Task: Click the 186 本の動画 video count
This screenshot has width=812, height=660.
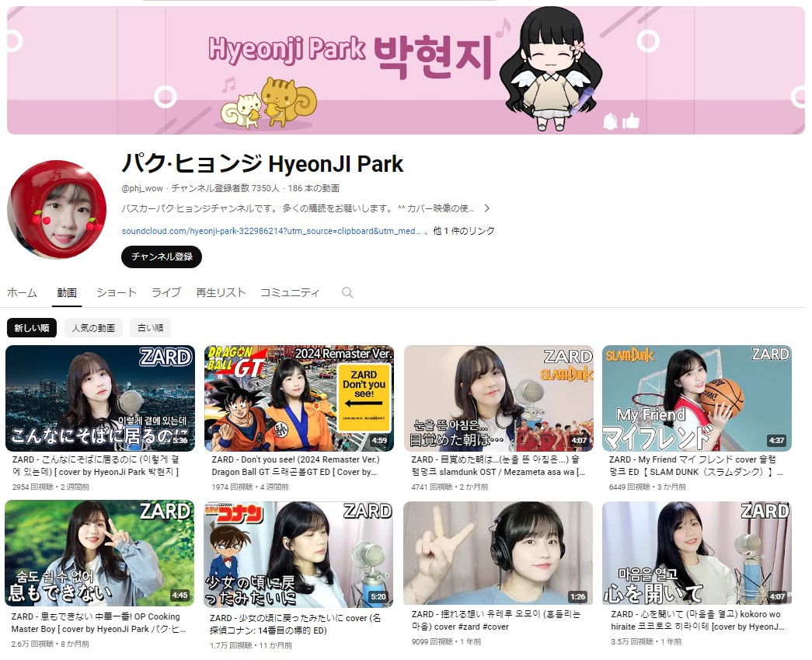Action: click(x=313, y=188)
